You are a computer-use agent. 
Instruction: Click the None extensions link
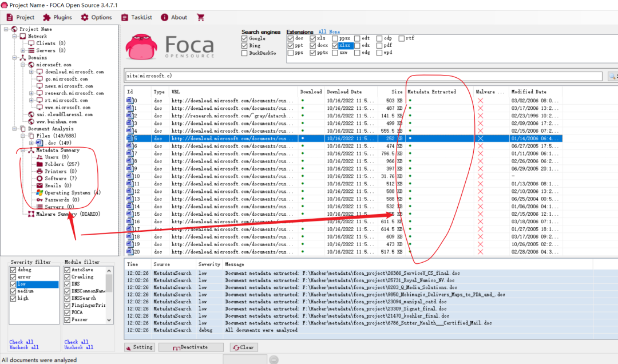(334, 31)
